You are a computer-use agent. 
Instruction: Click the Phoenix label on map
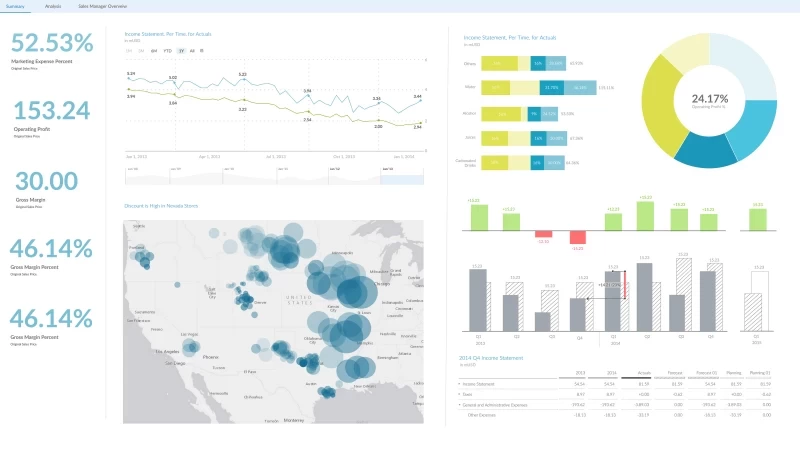tap(211, 357)
